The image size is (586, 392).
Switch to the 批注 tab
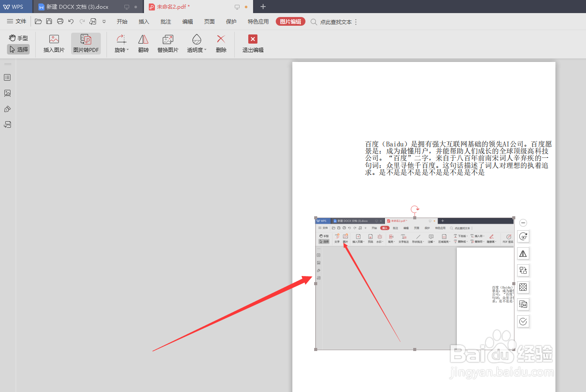(166, 21)
